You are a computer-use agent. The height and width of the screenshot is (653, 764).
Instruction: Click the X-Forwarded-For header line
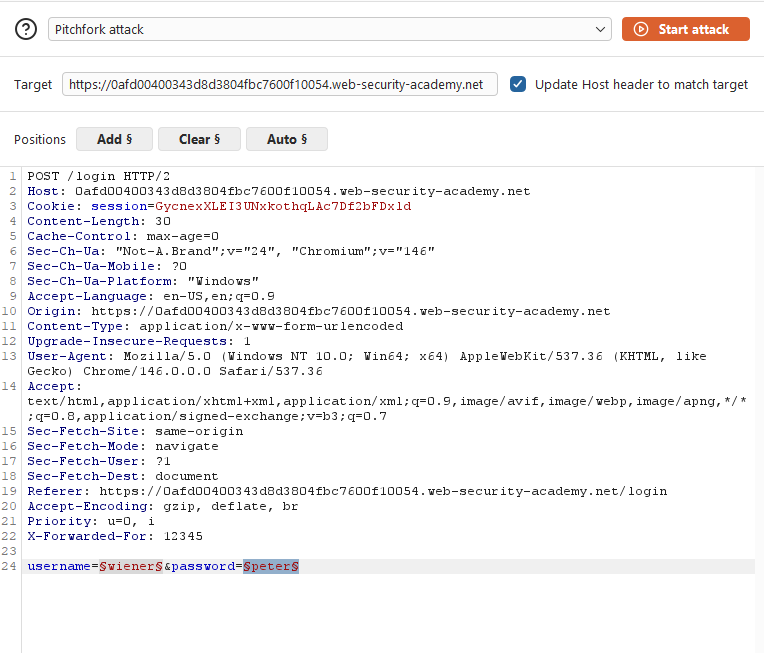(x=115, y=536)
